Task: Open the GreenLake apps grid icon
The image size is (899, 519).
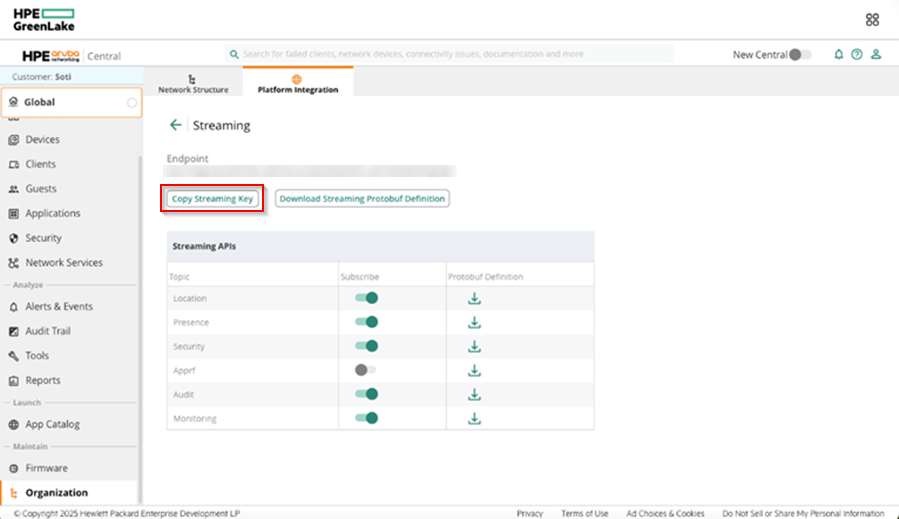Action: (872, 20)
